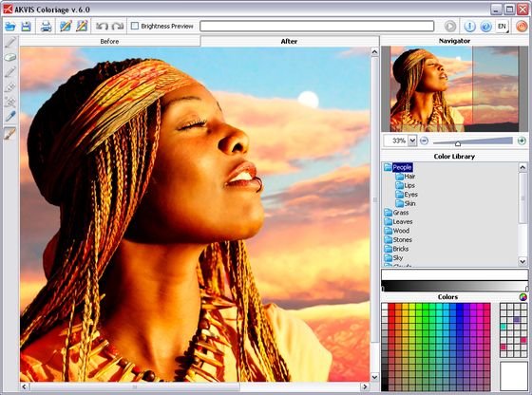Screen dimensions: 532x395
Task: Save the image with the floppy disk icon
Action: coord(27,26)
